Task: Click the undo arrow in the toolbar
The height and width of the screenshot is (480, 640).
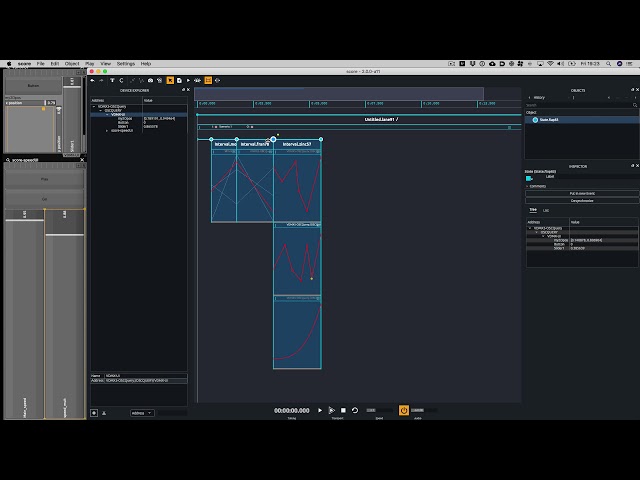Action: [x=93, y=80]
